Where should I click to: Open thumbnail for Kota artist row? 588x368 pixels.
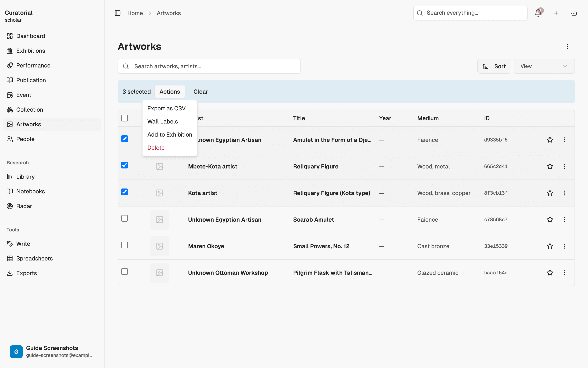pyautogui.click(x=160, y=193)
